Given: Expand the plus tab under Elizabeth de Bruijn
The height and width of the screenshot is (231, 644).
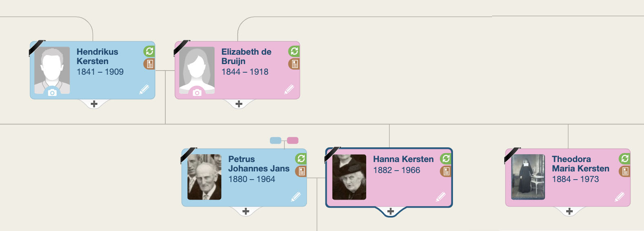Looking at the screenshot, I should (x=239, y=104).
